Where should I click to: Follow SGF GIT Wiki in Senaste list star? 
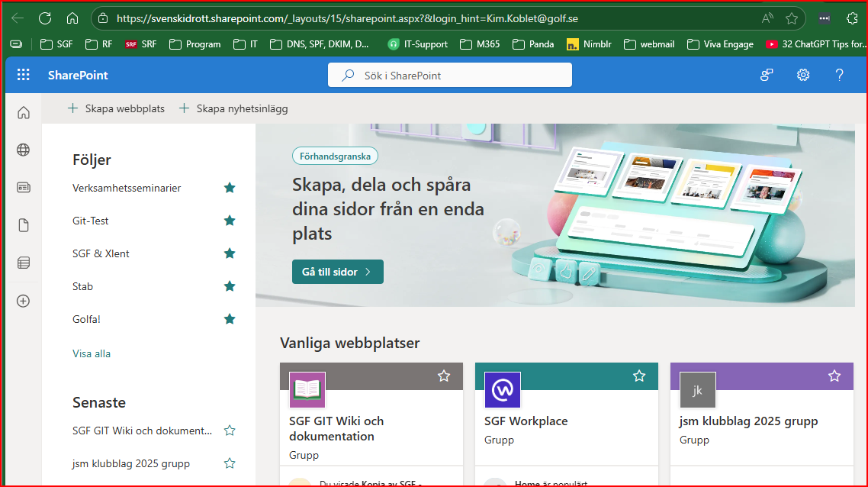(230, 431)
